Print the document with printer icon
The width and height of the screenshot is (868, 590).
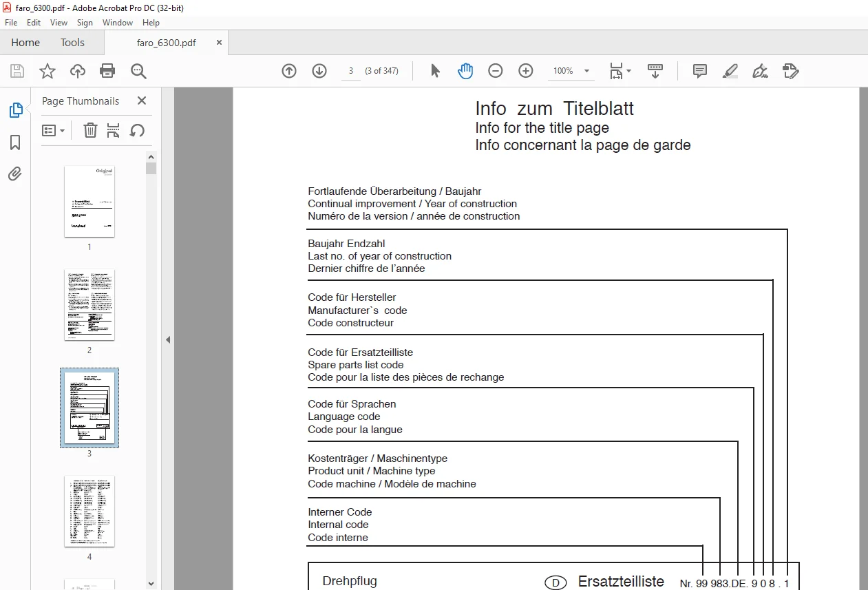pos(107,71)
